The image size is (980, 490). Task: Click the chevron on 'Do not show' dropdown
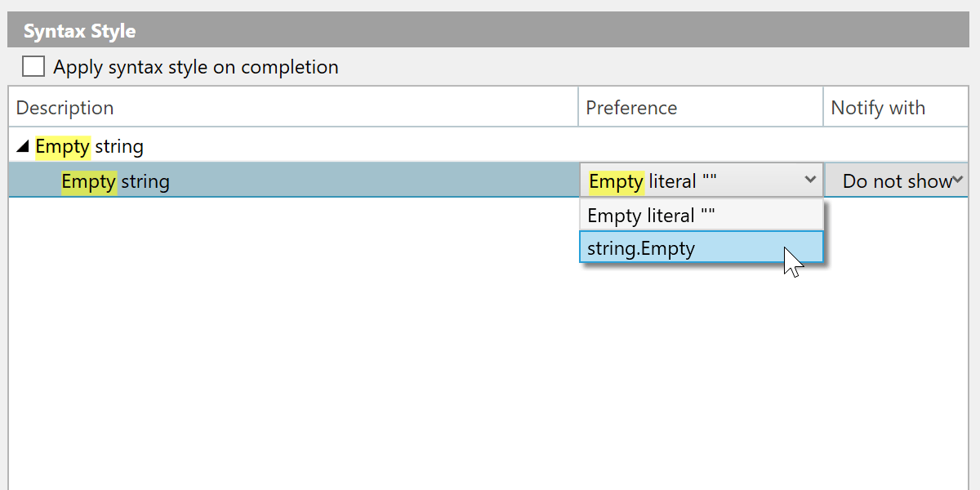pyautogui.click(x=959, y=180)
